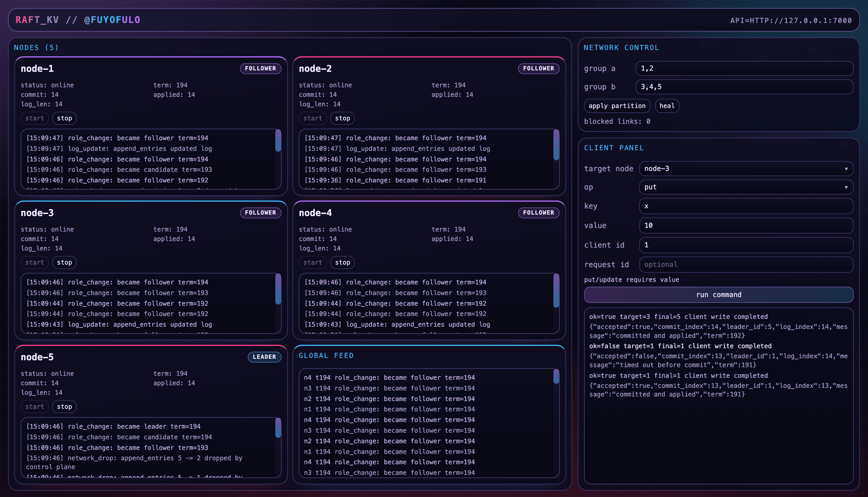Click the node-5 card title
The width and height of the screenshot is (868, 497).
click(x=37, y=357)
